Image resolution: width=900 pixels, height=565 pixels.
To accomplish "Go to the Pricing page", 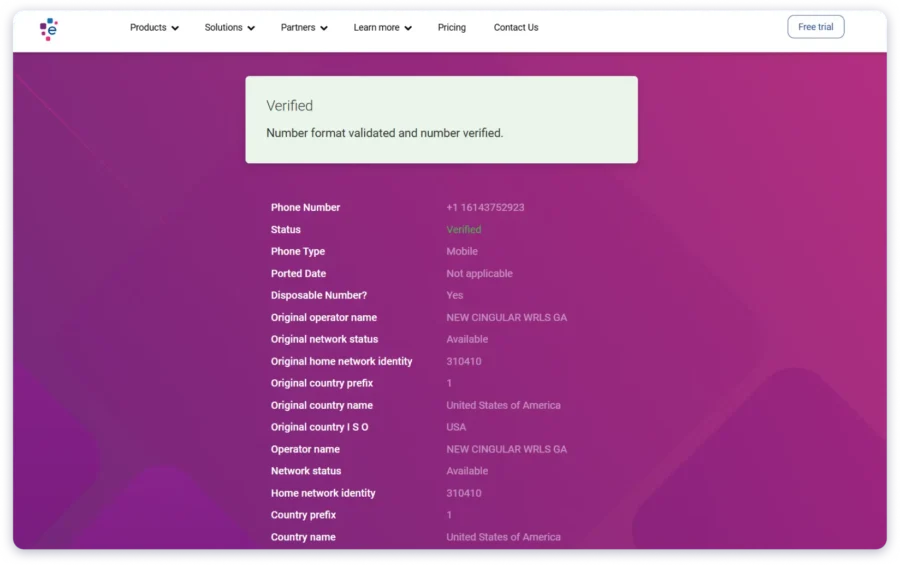I will pyautogui.click(x=452, y=28).
